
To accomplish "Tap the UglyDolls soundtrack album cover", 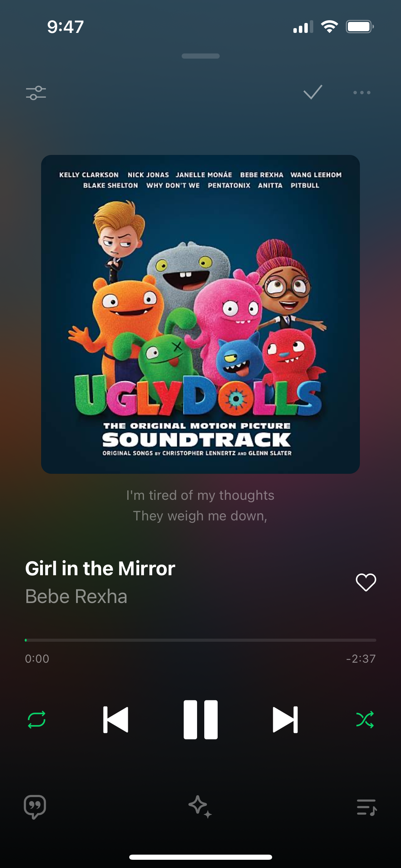I will point(200,314).
